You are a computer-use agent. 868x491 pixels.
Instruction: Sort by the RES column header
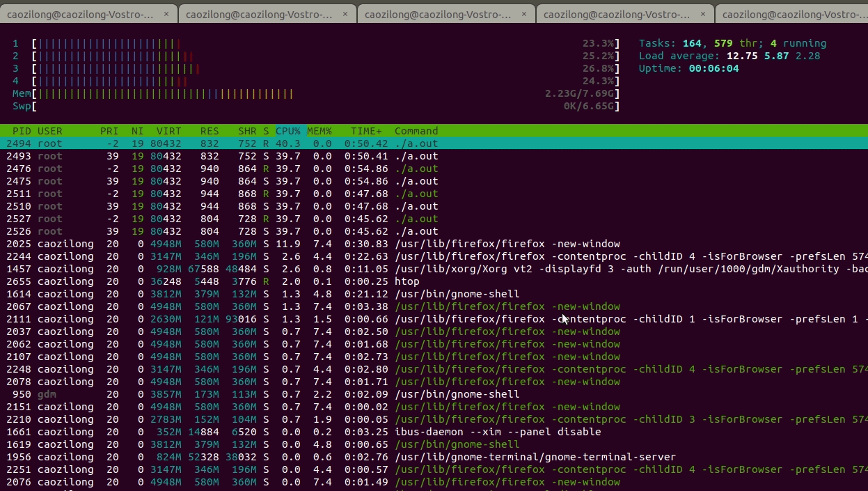pos(210,131)
